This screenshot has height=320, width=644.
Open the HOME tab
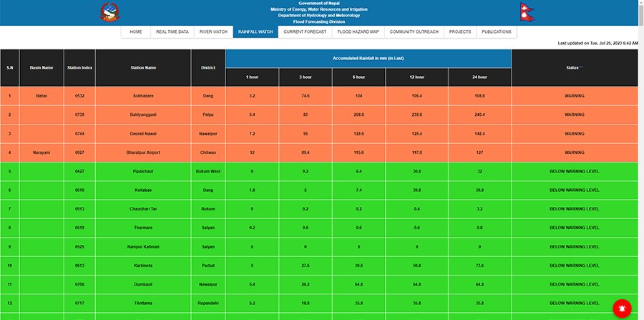(x=136, y=32)
